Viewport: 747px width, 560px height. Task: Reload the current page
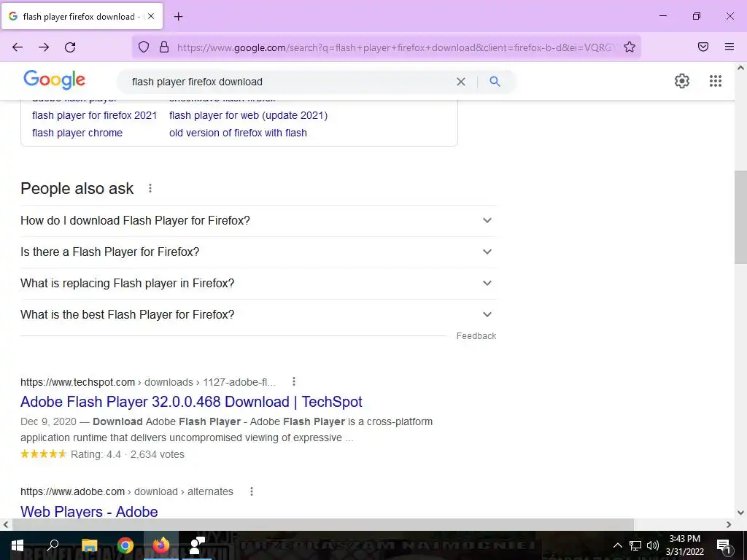tap(70, 47)
